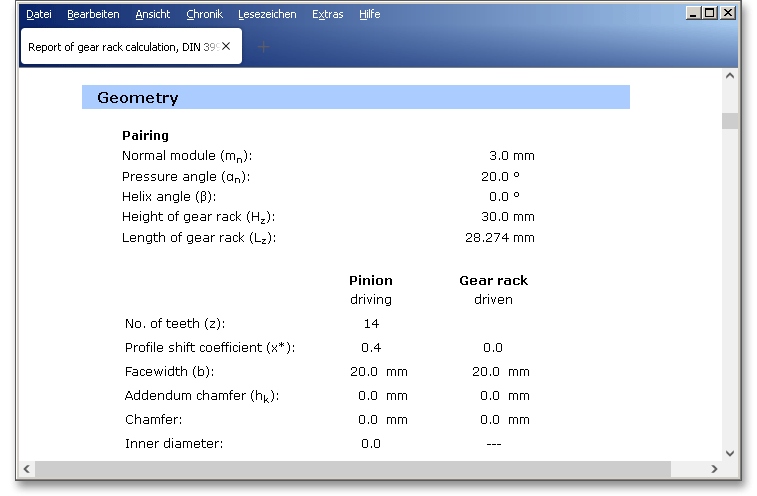Open the Ansicht menu
Viewport: 757px width, 496px height.
[x=152, y=14]
